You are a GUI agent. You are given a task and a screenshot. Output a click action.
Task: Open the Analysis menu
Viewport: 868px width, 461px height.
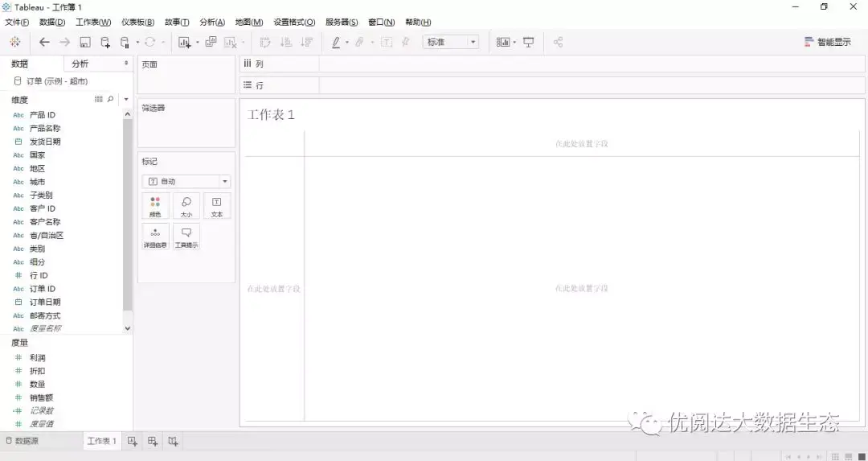(x=212, y=23)
